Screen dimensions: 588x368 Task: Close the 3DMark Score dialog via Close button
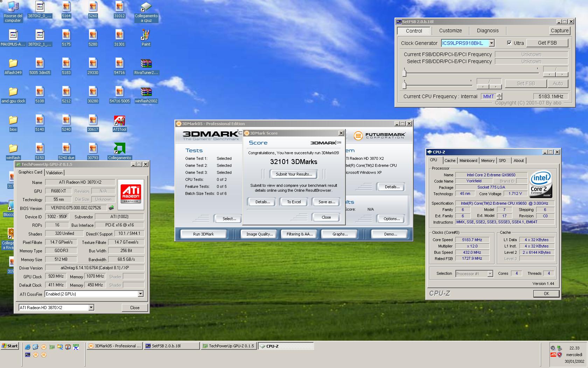click(x=326, y=217)
